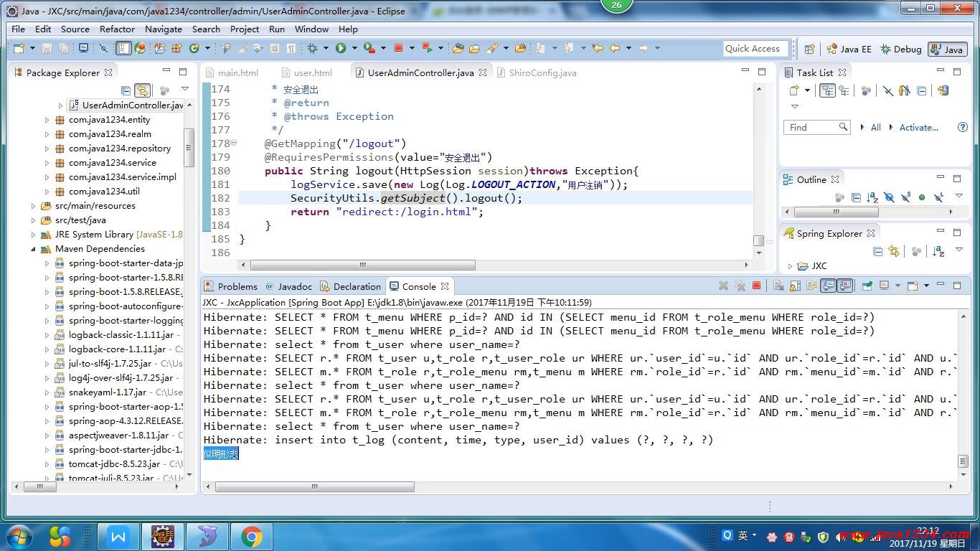Toggle Scroll Lock in console toolbar
980x551 pixels.
pos(795,286)
